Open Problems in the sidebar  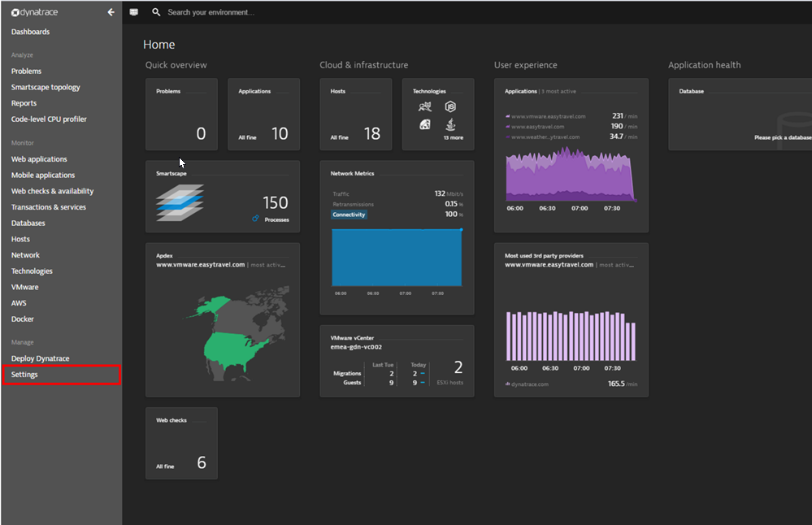[x=26, y=71]
